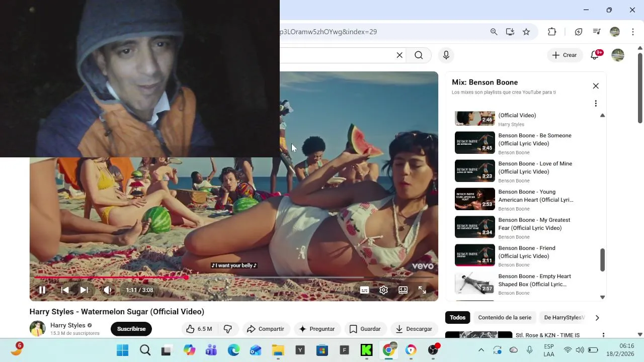Screen dimensions: 644x362
Task: Open the YouTube notifications bell
Action: [595, 55]
